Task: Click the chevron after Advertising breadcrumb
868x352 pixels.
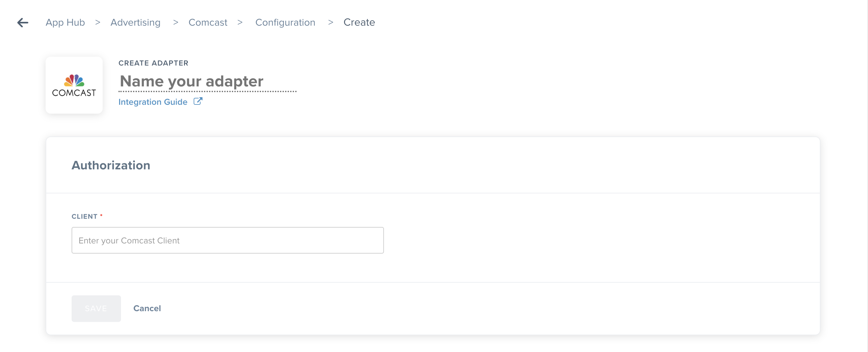Action: coord(176,22)
